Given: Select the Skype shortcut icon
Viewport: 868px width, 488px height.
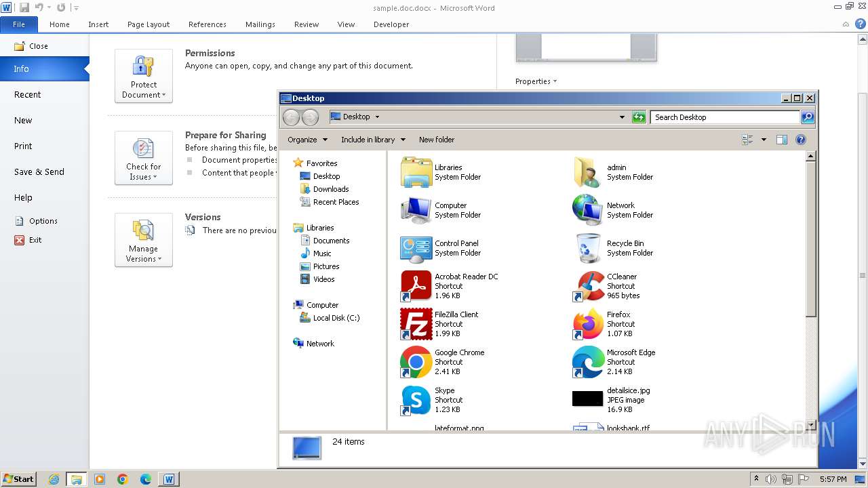Looking at the screenshot, I should coord(416,400).
